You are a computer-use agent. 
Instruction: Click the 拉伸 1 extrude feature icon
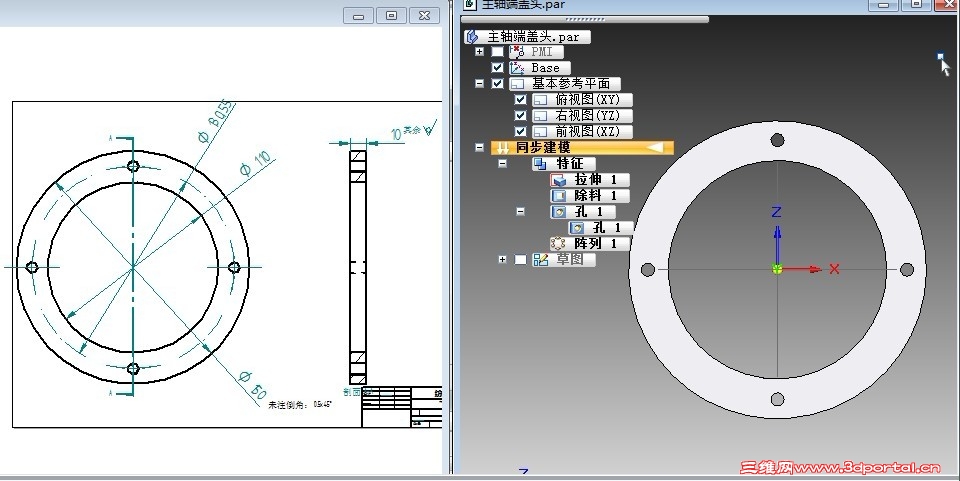(x=558, y=179)
